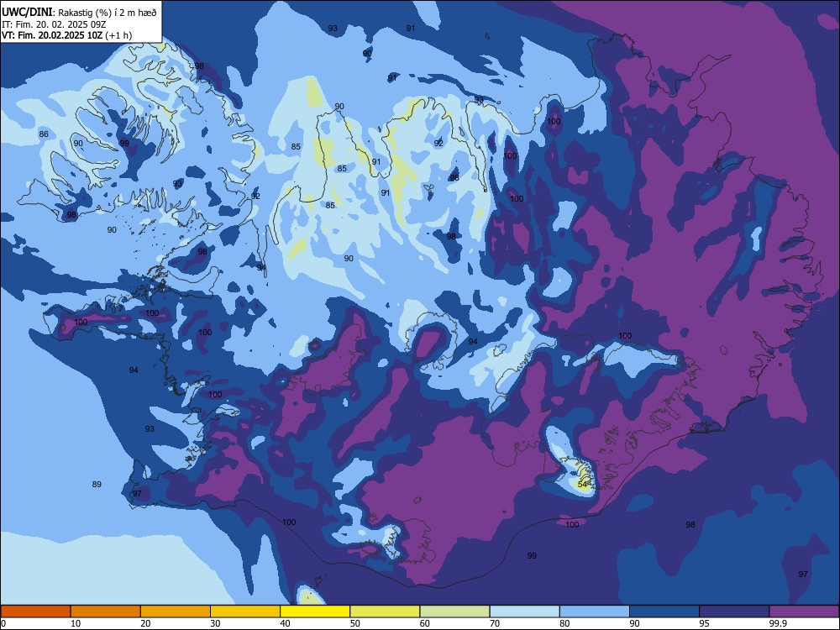Click the '80' tick label on the legend
The width and height of the screenshot is (840, 630).
pyautogui.click(x=564, y=623)
